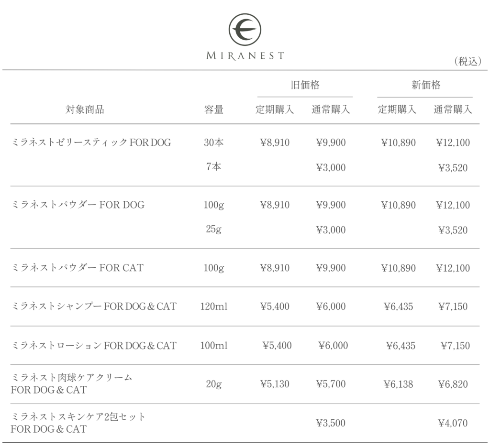Image resolution: width=490 pixels, height=448 pixels.
Task: Click ミラネストシャンプー FOR DOG & CAT row
Action: click(x=245, y=306)
